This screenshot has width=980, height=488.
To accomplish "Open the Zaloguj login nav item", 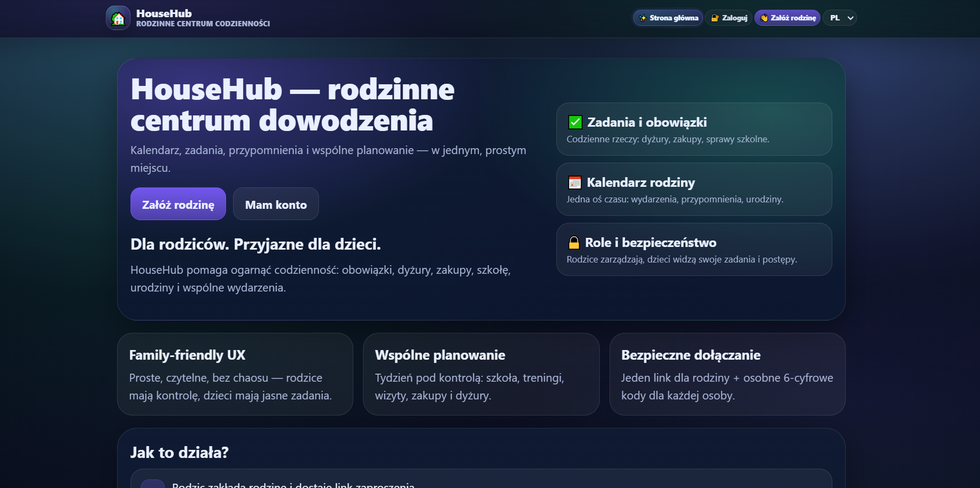I will pos(729,18).
